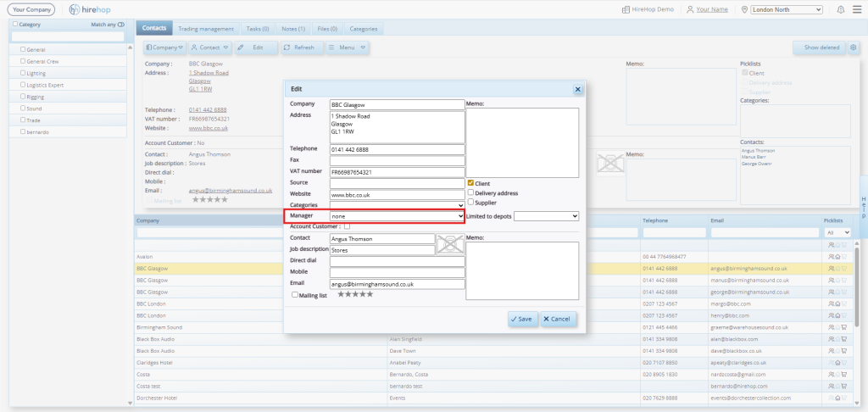Switch to the Trading management tab
868x412 pixels.
(206, 28)
